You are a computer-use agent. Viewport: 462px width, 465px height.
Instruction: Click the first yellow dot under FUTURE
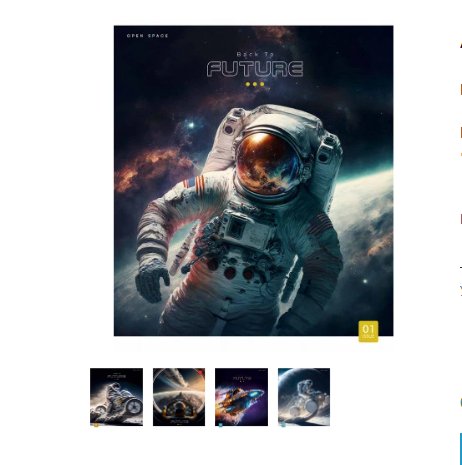pyautogui.click(x=248, y=84)
